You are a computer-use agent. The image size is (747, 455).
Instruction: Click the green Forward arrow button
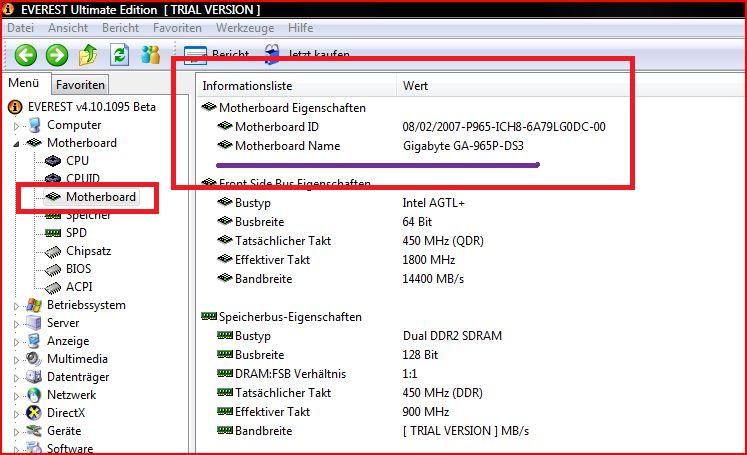(x=57, y=55)
